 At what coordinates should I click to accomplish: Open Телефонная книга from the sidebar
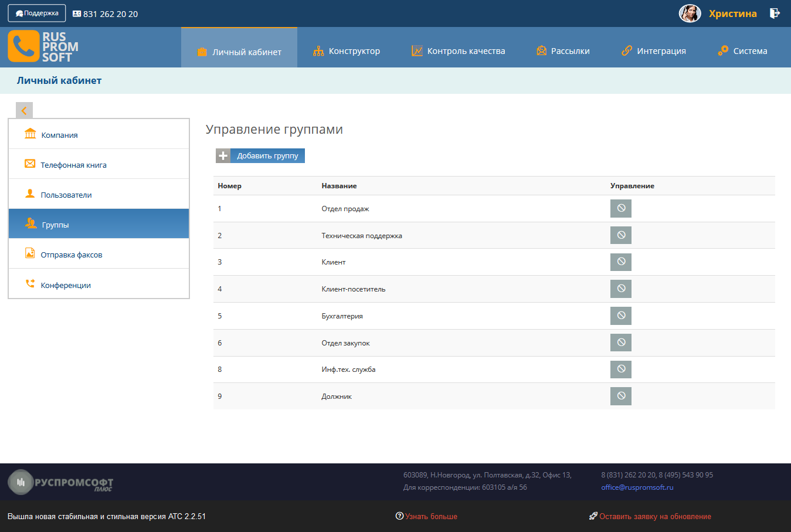[73, 165]
